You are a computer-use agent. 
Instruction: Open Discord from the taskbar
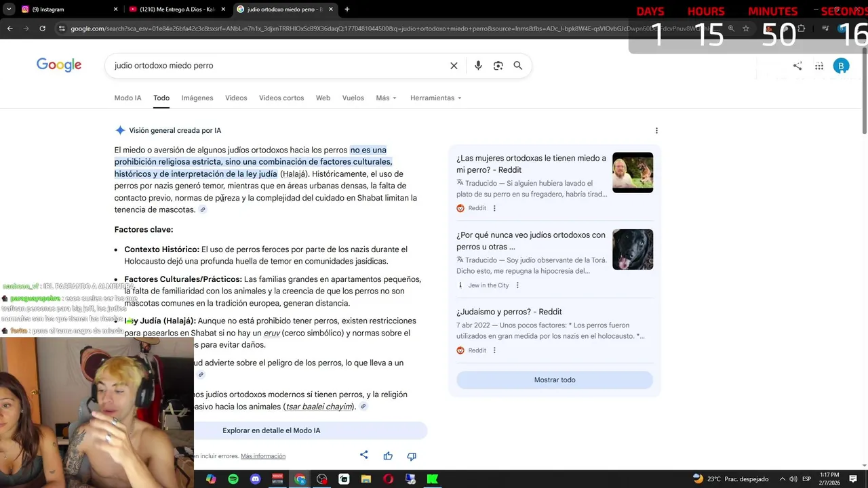[255, 479]
